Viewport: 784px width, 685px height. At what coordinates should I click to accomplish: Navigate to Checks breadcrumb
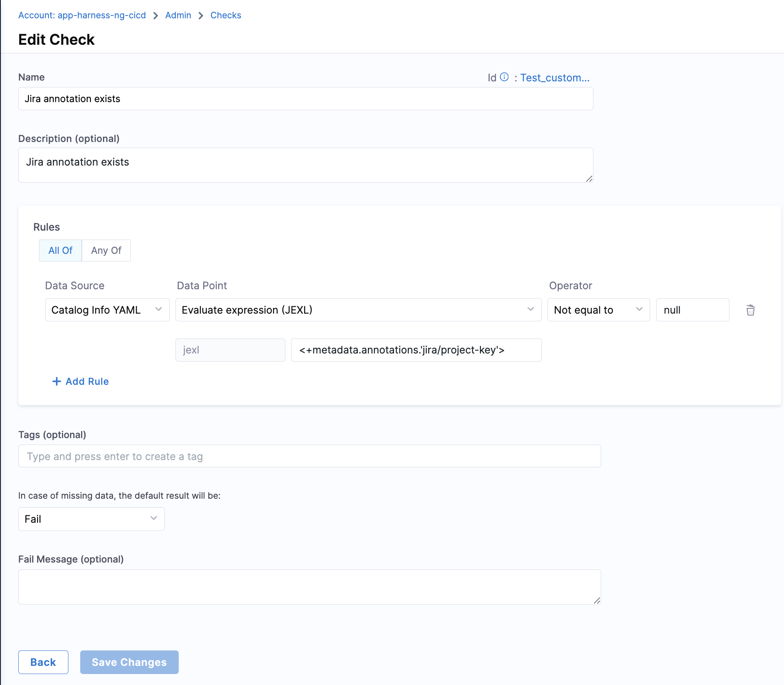(226, 15)
